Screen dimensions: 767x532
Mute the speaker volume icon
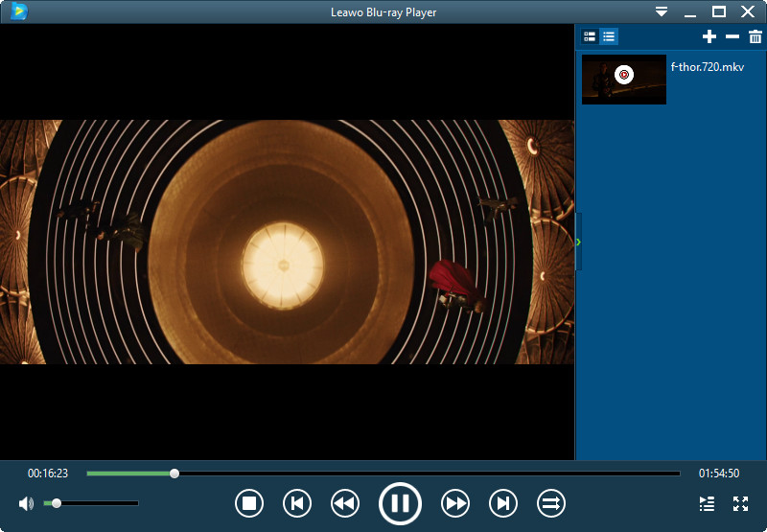tap(26, 503)
